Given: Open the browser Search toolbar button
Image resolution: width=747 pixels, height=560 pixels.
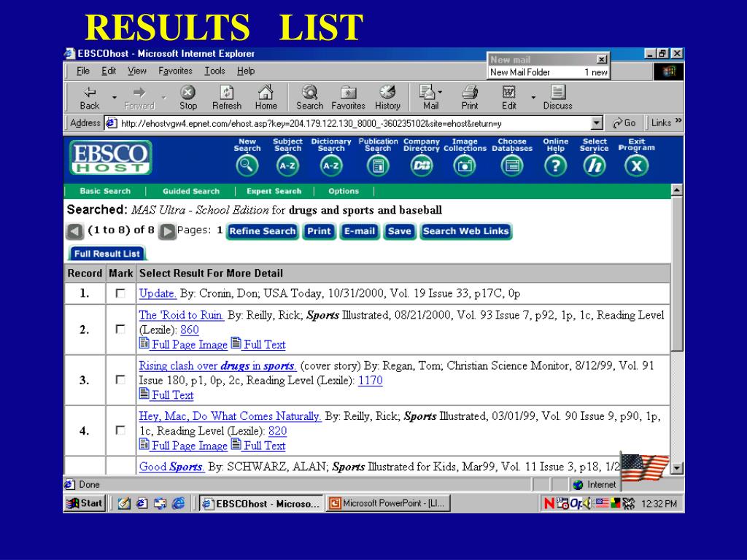Looking at the screenshot, I should (x=309, y=98).
